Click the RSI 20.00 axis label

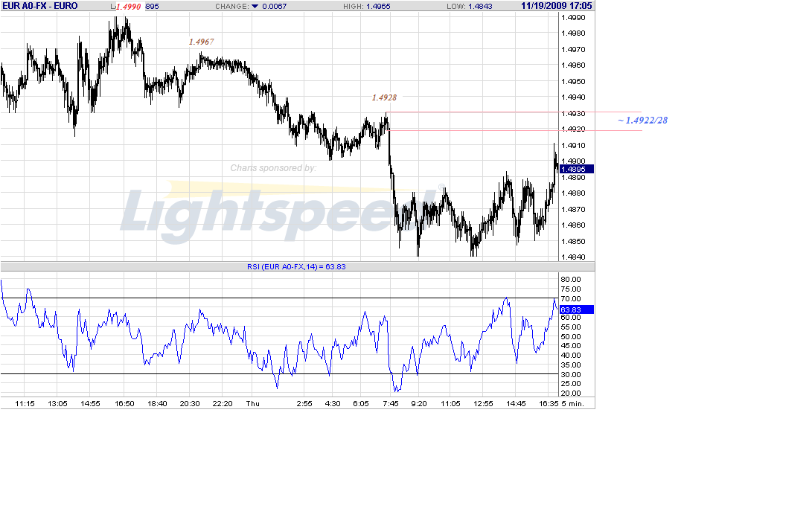pyautogui.click(x=571, y=394)
